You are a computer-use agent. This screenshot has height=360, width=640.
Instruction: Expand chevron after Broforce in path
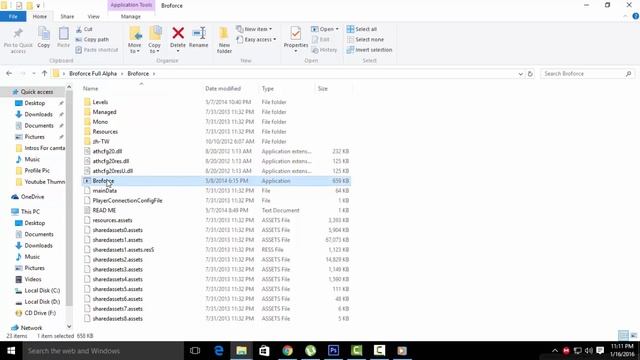point(154,74)
